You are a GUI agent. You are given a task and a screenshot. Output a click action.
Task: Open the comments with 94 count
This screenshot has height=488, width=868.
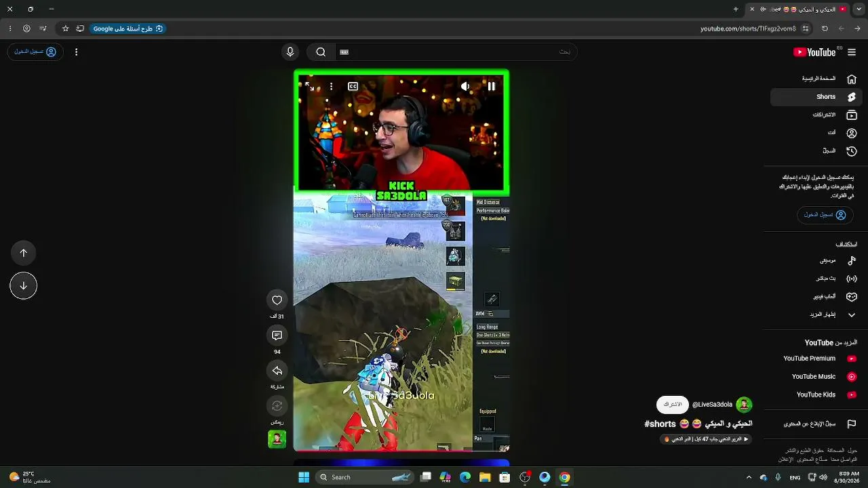(x=277, y=335)
